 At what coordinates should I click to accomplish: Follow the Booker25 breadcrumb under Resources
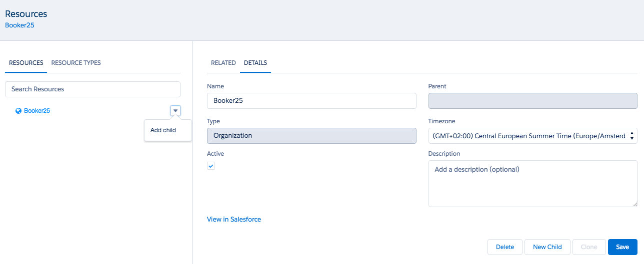pos(19,25)
